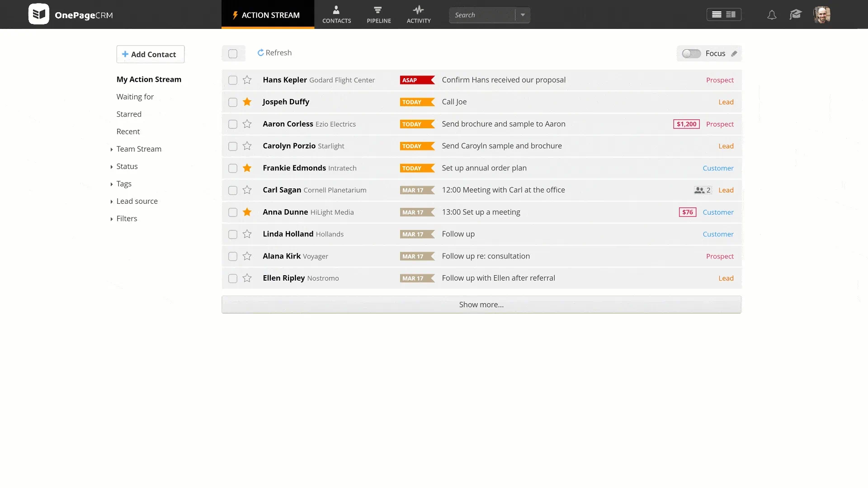Unstar Frankie Edmonds contact
Image resolution: width=868 pixels, height=488 pixels.
pos(247,168)
